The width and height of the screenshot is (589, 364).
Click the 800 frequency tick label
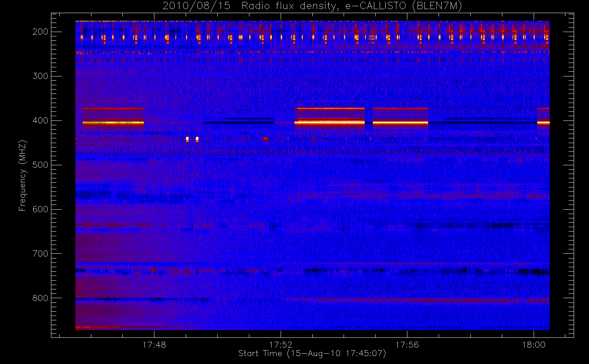point(40,298)
